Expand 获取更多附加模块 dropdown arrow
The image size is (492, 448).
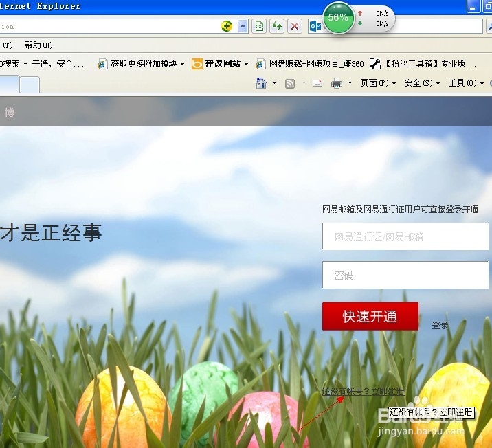pyautogui.click(x=182, y=65)
